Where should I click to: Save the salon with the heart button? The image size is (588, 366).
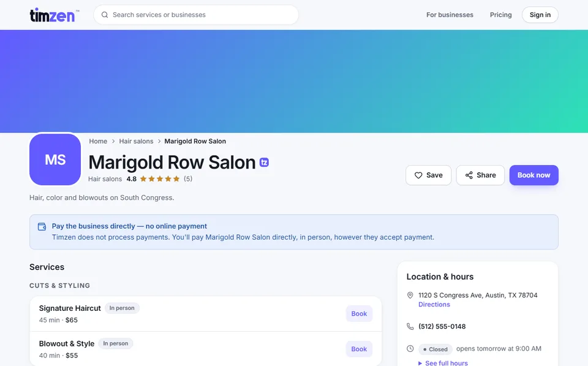(428, 175)
